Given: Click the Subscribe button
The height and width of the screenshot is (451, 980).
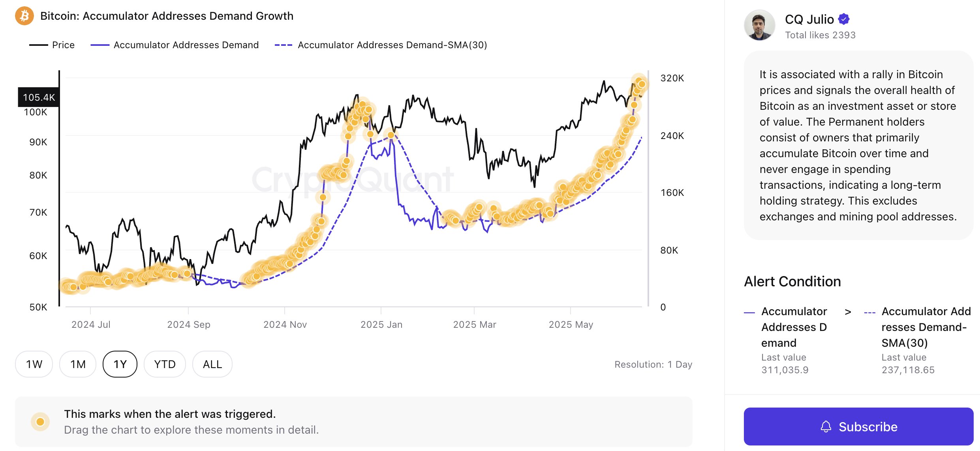Looking at the screenshot, I should 858,427.
